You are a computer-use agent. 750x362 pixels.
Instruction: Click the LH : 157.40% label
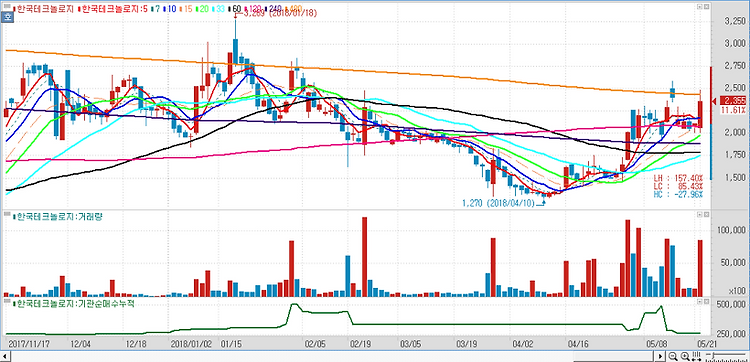pyautogui.click(x=679, y=177)
